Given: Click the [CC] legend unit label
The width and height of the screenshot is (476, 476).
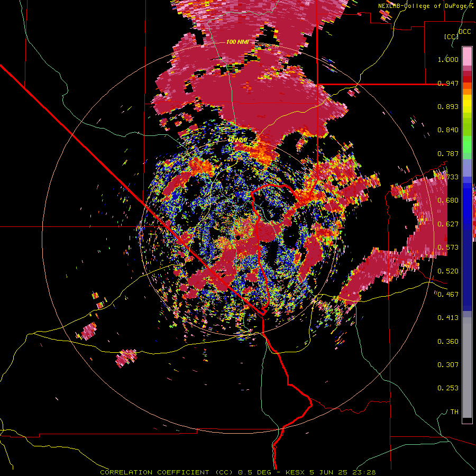Looking at the screenshot, I should [x=452, y=36].
